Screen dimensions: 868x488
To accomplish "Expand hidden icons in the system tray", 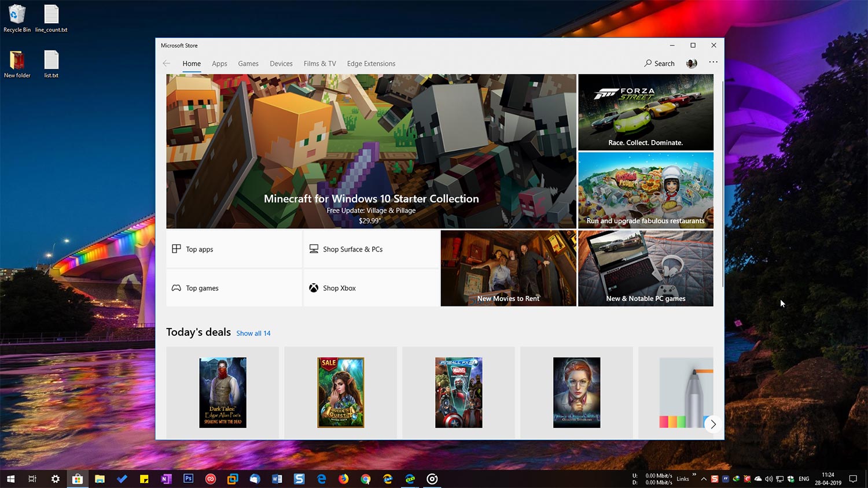I will tap(704, 479).
